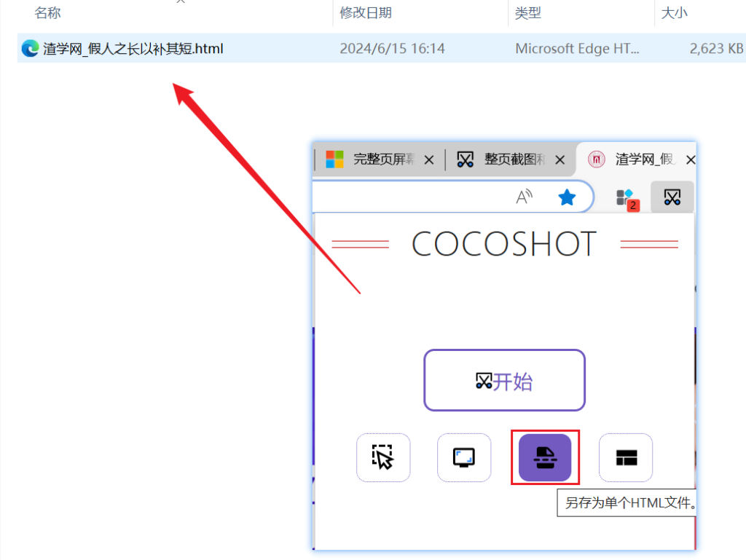746x560 pixels.
Task: Open the CocoShot extension icon in toolbar
Action: (672, 197)
